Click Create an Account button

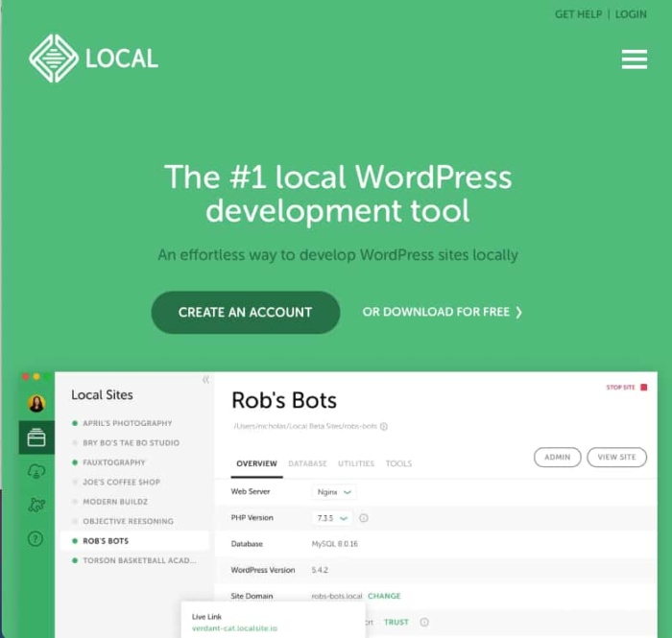point(246,313)
